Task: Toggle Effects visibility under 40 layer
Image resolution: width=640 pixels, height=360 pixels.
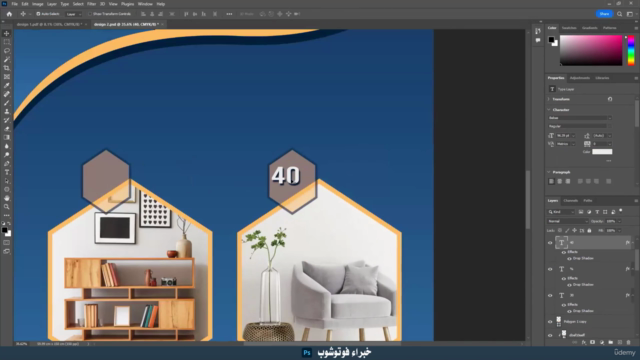Action: click(x=564, y=252)
